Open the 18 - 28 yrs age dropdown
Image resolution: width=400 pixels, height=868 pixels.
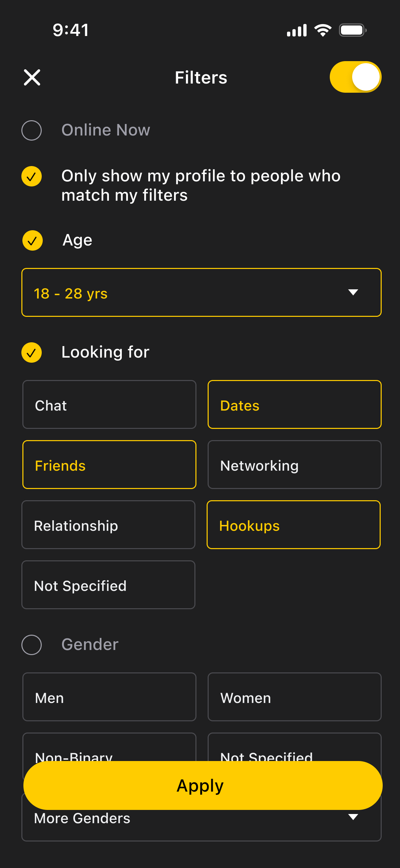pyautogui.click(x=201, y=293)
